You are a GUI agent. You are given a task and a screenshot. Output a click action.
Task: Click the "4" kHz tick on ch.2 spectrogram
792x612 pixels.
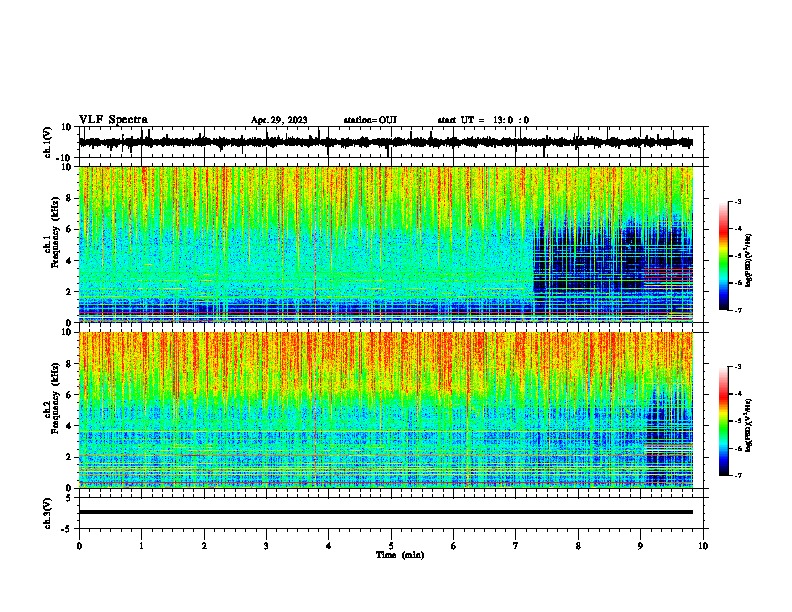click(x=70, y=426)
